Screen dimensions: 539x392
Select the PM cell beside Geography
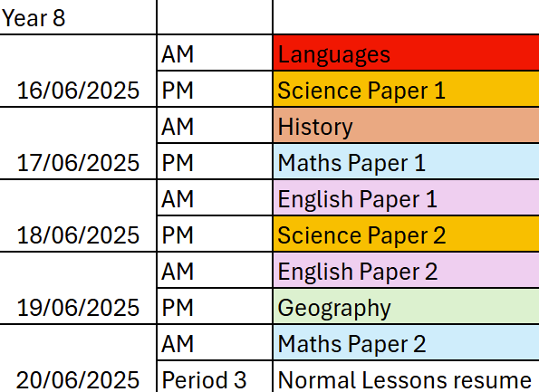215,307
